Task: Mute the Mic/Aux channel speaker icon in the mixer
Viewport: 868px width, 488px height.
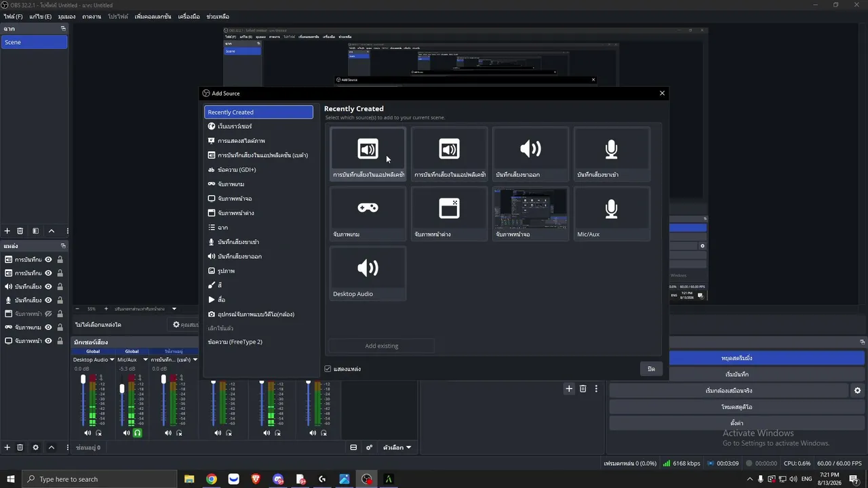Action: (x=126, y=433)
